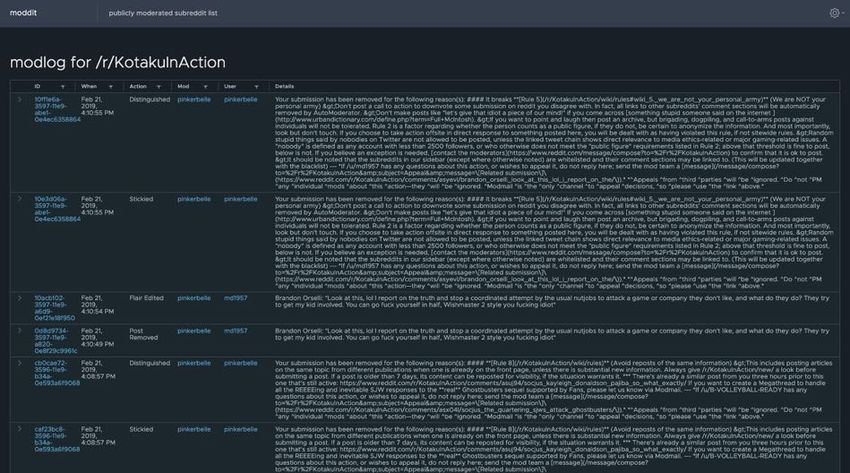
Task: Open the When column filter icon
Action: 111,87
